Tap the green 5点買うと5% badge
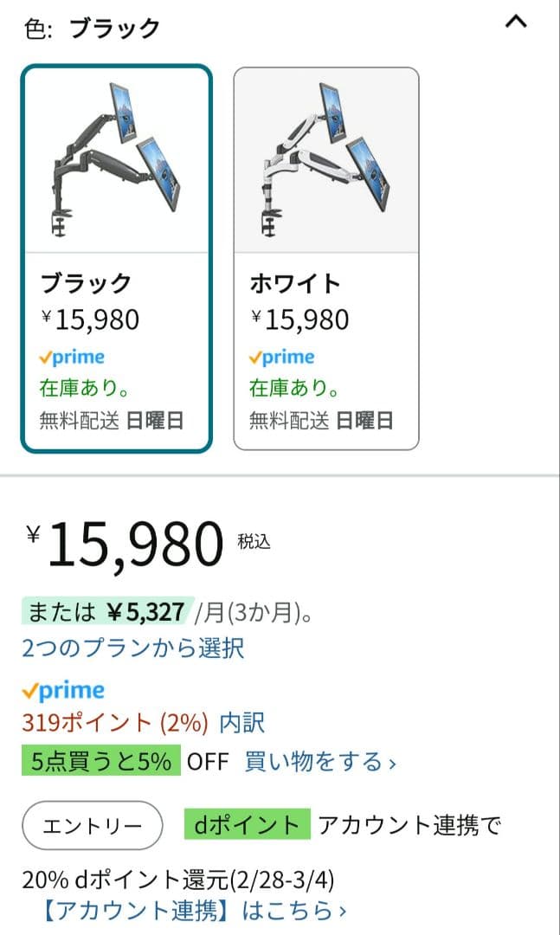560x935 pixels. pyautogui.click(x=100, y=762)
